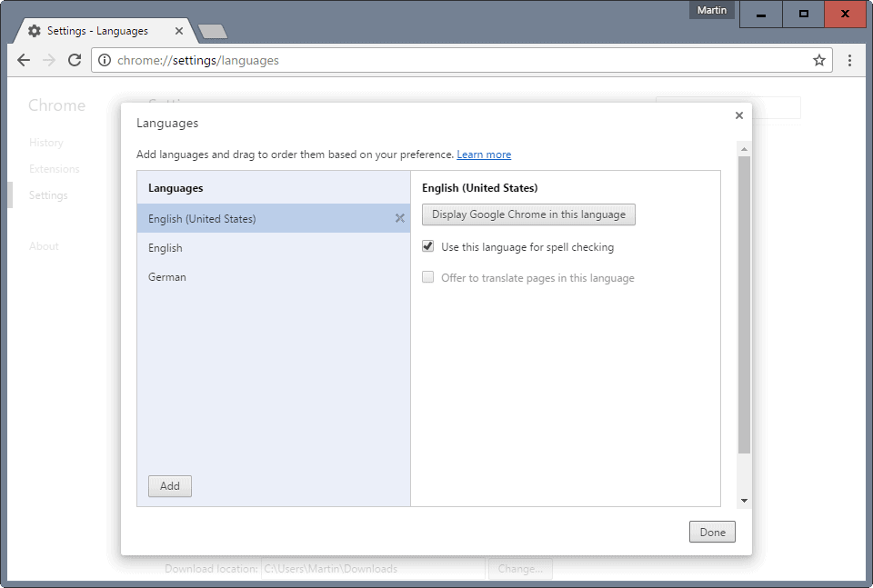Screen dimensions: 873x588
Task: Disable spell checking for this language
Action: (x=427, y=246)
